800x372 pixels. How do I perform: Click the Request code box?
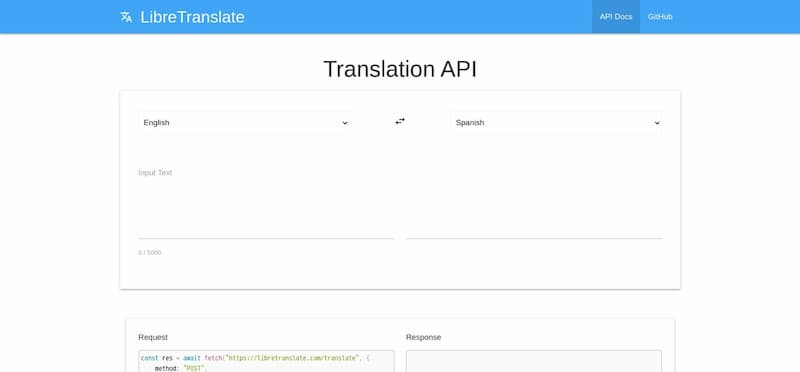(266, 361)
